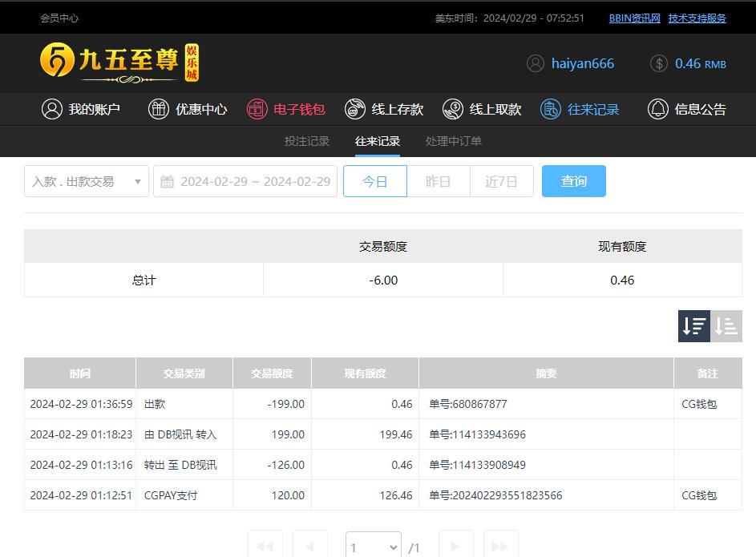The height and width of the screenshot is (557, 756).
Task: Click the date range input field
Action: point(255,181)
